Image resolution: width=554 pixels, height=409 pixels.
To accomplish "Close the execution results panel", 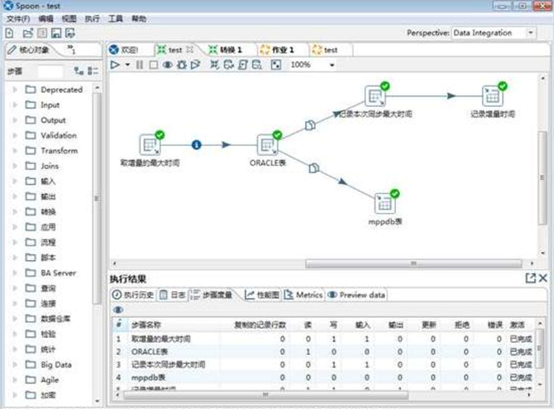I will pyautogui.click(x=543, y=278).
